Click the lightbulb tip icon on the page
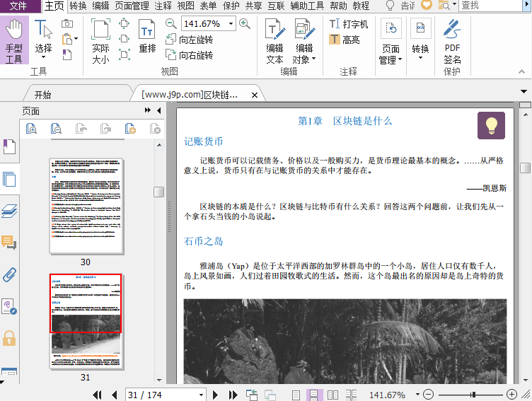The width and height of the screenshot is (532, 401). click(491, 125)
